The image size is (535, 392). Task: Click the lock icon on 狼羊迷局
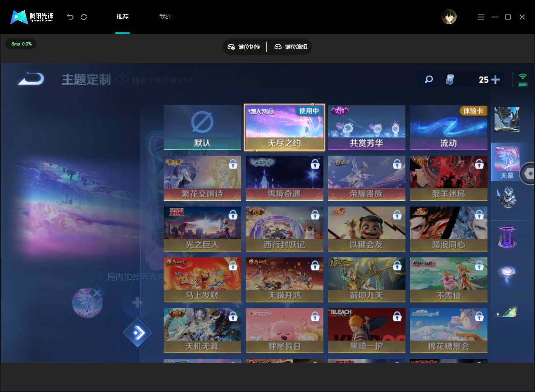pyautogui.click(x=479, y=164)
